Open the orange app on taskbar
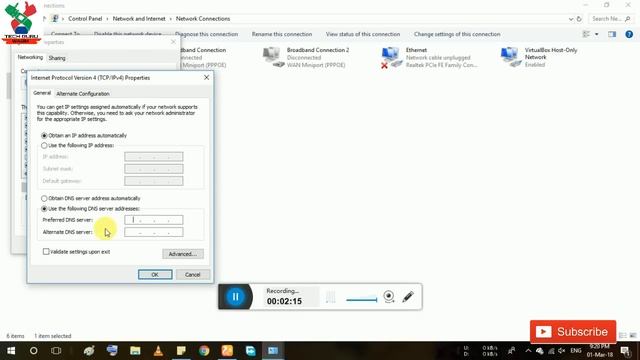Viewport: 640px width, 360px height. [227, 351]
